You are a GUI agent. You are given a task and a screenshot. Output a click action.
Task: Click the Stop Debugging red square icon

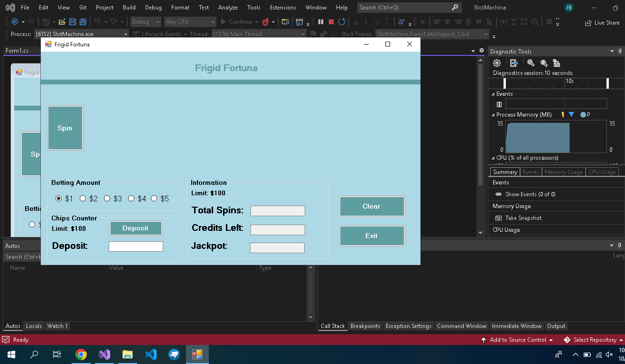(x=331, y=22)
